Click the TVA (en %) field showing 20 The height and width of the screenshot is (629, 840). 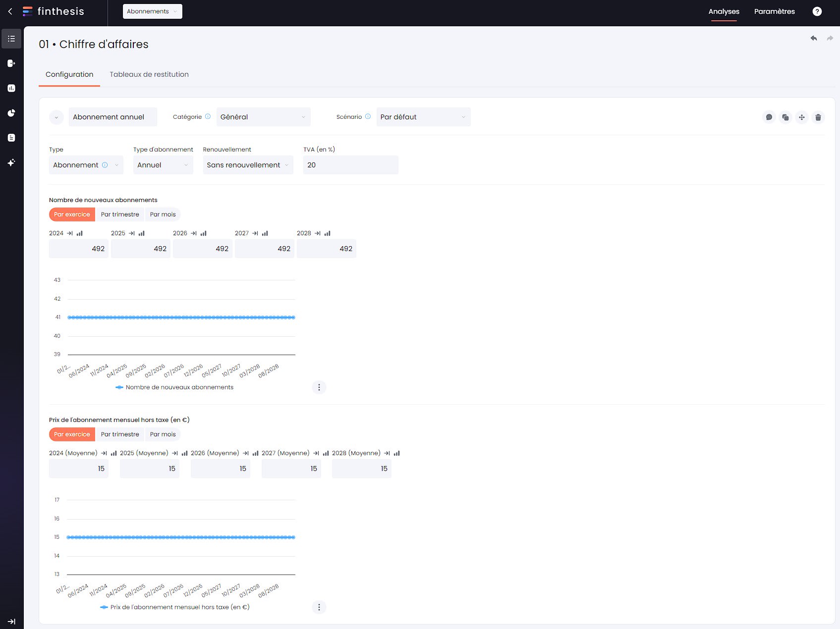click(x=351, y=165)
